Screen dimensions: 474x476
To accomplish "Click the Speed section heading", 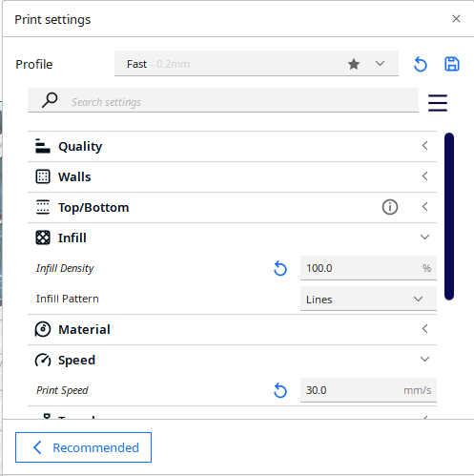I will pos(76,361).
